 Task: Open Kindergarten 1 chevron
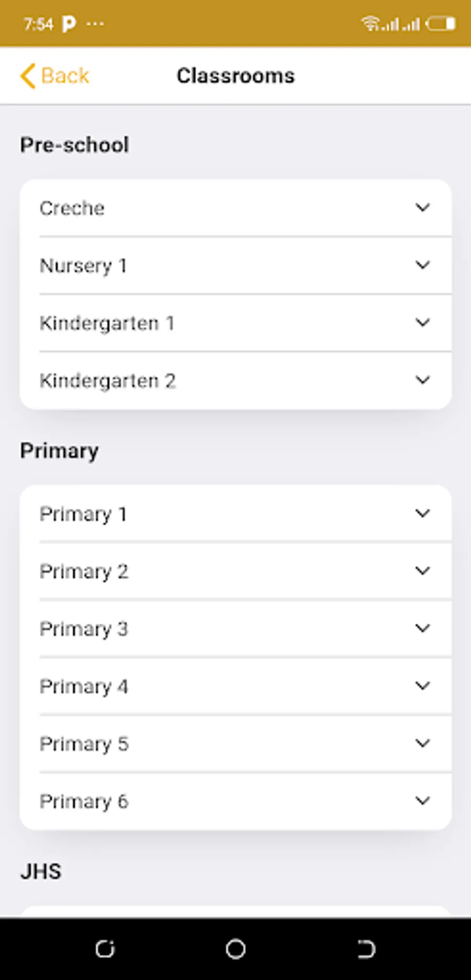(422, 323)
